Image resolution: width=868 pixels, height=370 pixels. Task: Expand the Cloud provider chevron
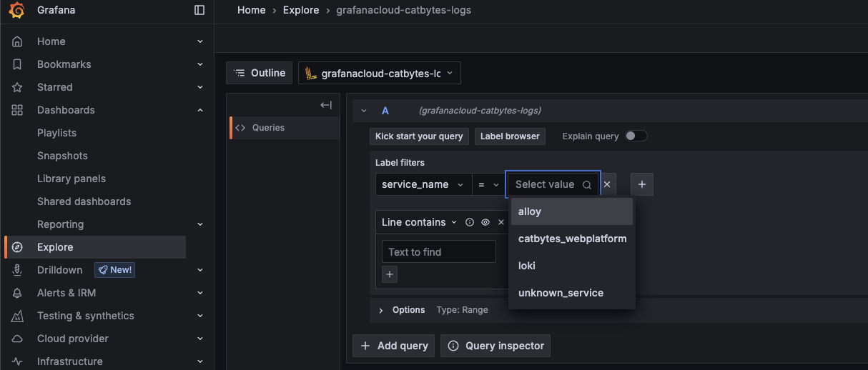[x=200, y=339]
